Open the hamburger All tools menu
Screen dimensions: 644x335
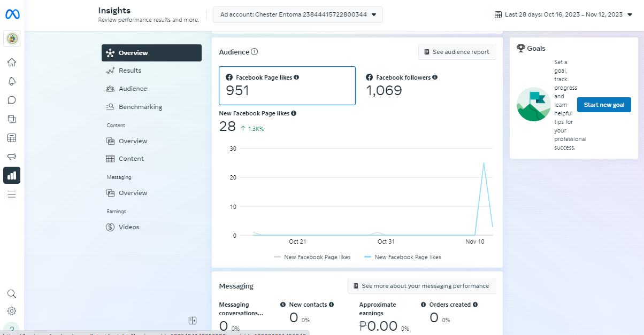(x=12, y=194)
